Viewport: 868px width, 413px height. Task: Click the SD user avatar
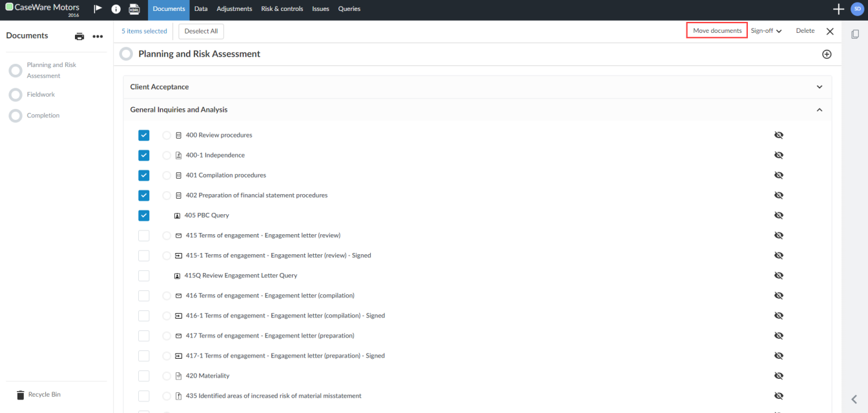[857, 8]
